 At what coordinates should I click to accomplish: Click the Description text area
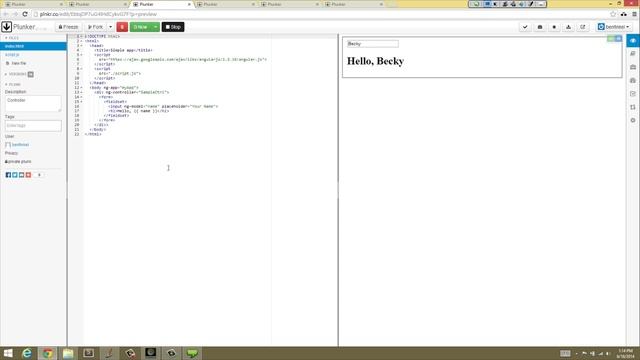[x=33, y=104]
